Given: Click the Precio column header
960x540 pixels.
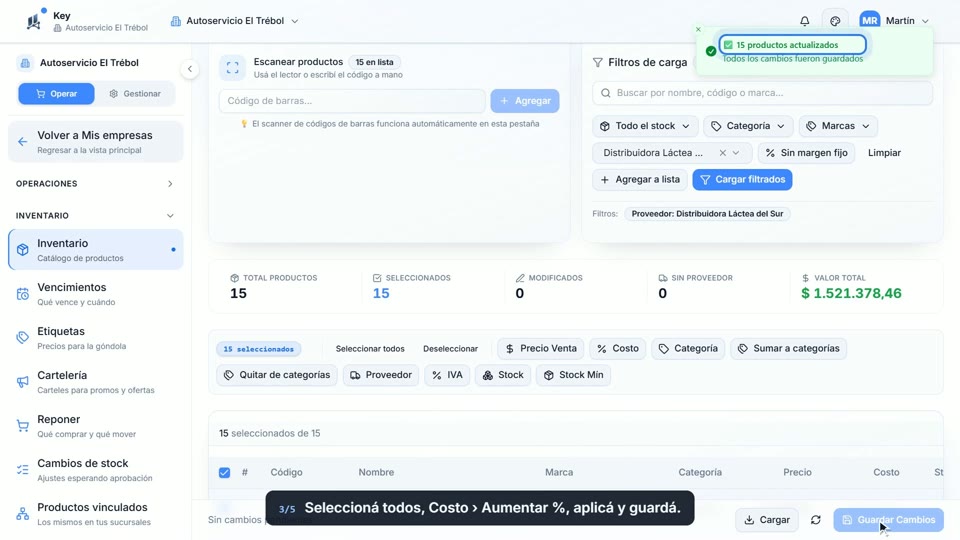Looking at the screenshot, I should tap(797, 473).
